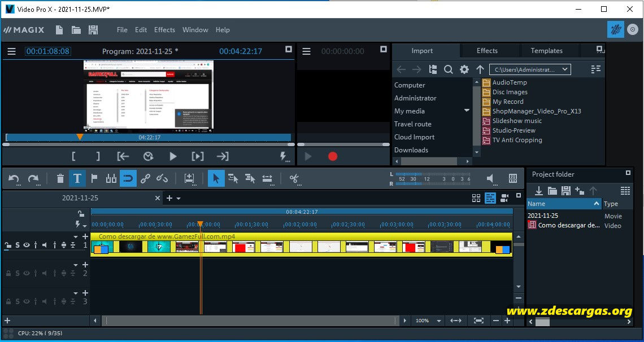
Task: Select the all tracks mouse mode
Action: [x=250, y=178]
